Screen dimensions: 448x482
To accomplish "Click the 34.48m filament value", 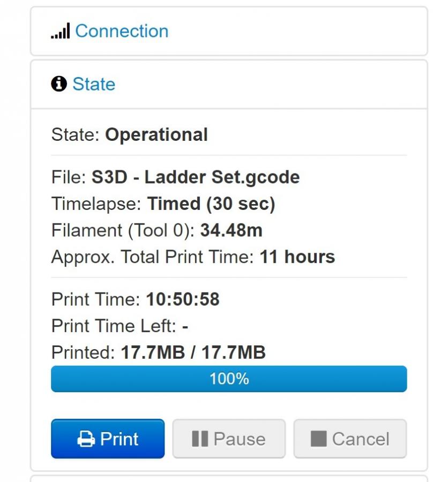I will tap(232, 230).
